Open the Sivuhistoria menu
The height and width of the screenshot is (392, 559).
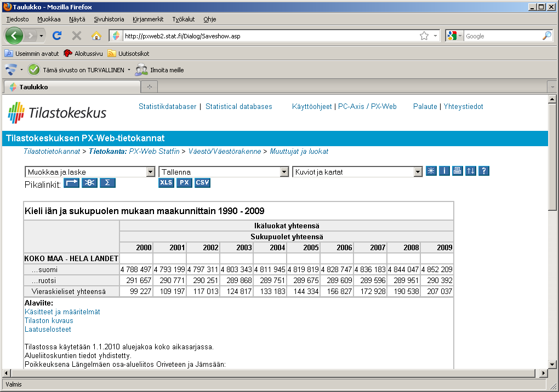(x=109, y=19)
